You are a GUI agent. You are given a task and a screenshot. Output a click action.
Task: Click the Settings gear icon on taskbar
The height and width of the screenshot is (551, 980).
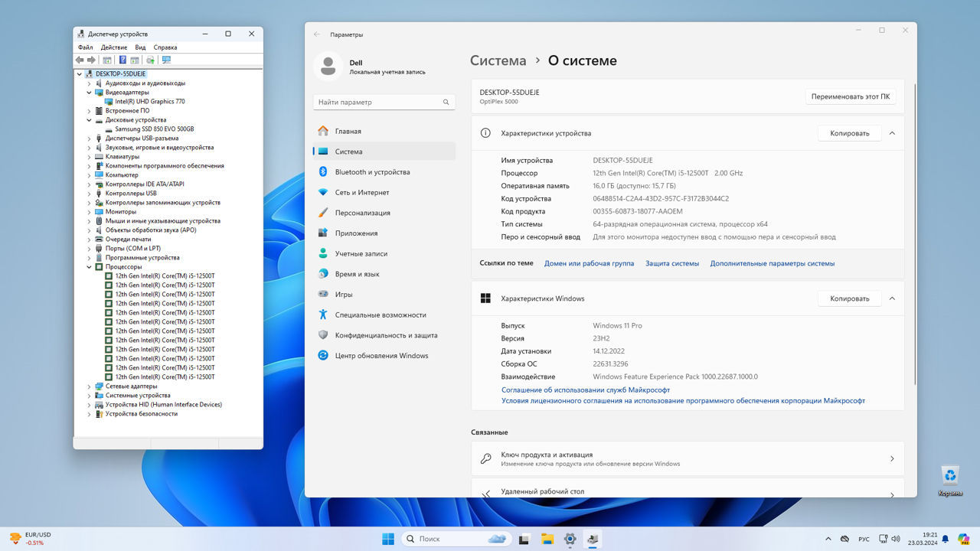click(570, 539)
